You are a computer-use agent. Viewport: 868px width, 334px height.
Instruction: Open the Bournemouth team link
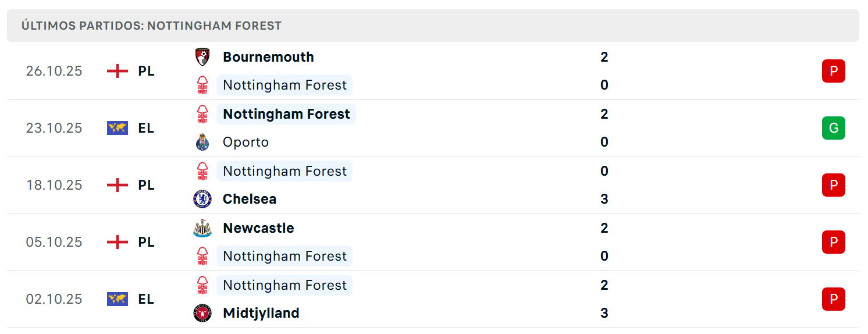(x=268, y=57)
